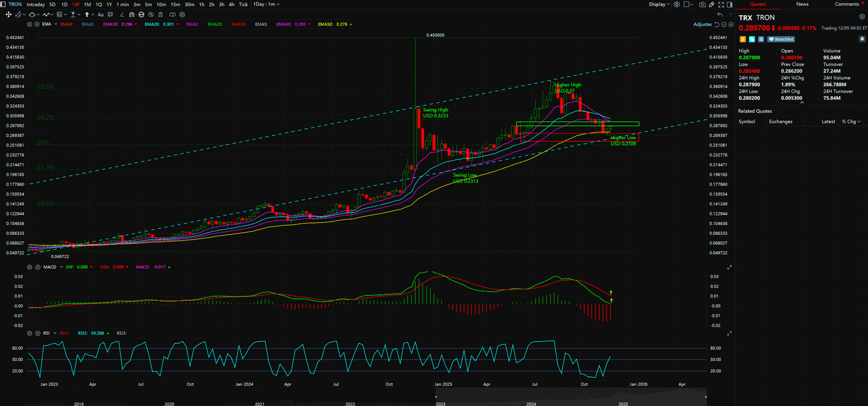Expand the Display dropdown
Screen dimensions: 868x406
(x=659, y=4)
